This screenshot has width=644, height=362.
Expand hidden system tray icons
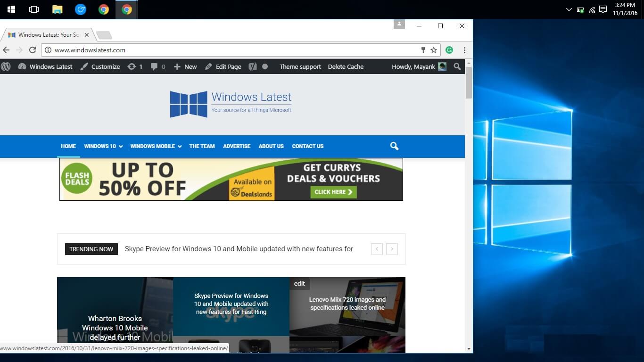(x=569, y=9)
